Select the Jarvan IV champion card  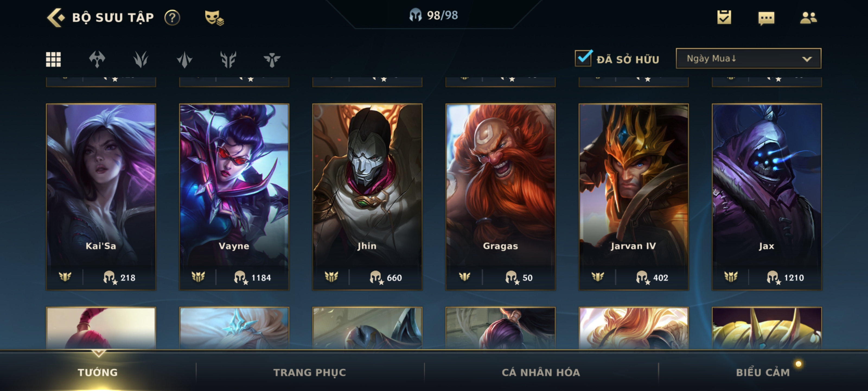click(x=633, y=197)
